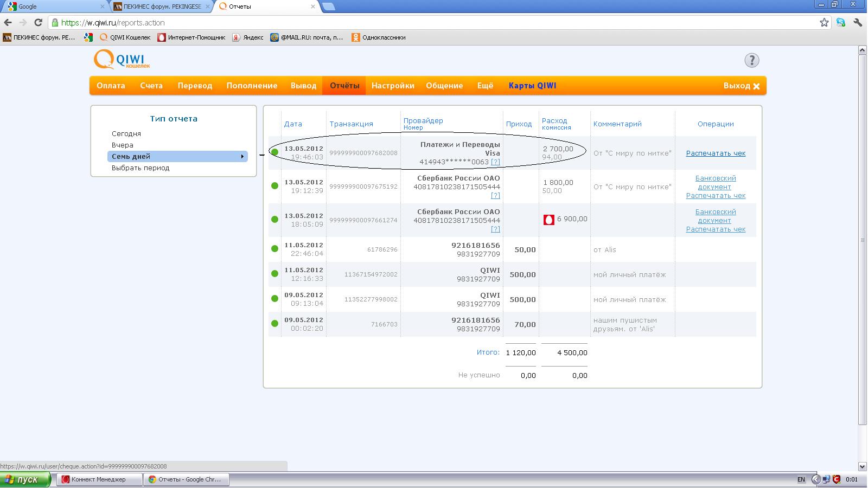The image size is (868, 488).
Task: Select the Сегодня report type
Action: click(x=126, y=134)
